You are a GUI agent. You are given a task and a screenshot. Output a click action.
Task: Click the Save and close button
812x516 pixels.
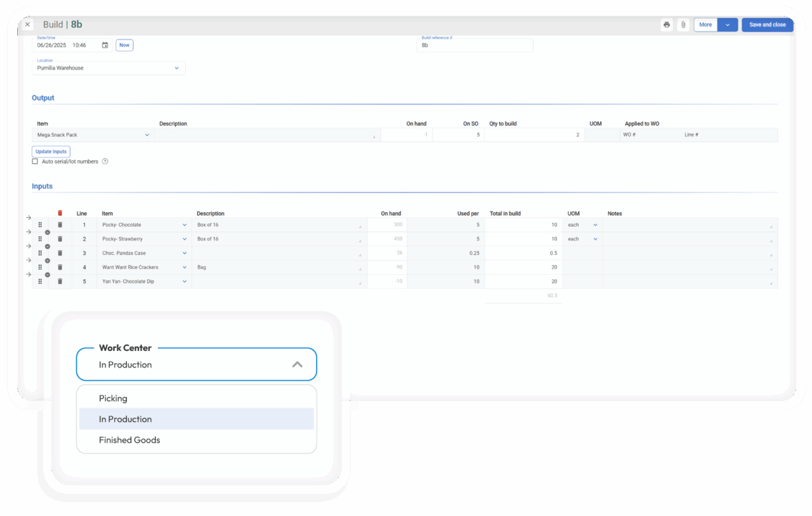tap(767, 24)
